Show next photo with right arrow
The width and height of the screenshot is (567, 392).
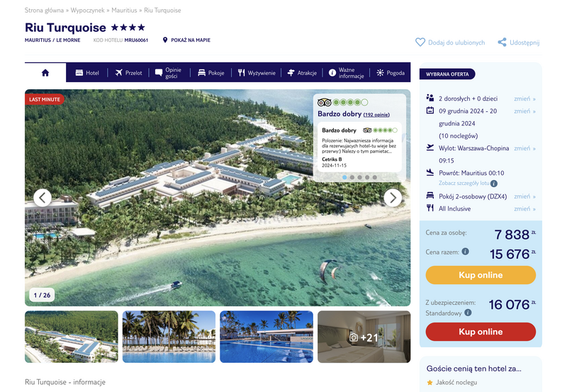pos(393,198)
